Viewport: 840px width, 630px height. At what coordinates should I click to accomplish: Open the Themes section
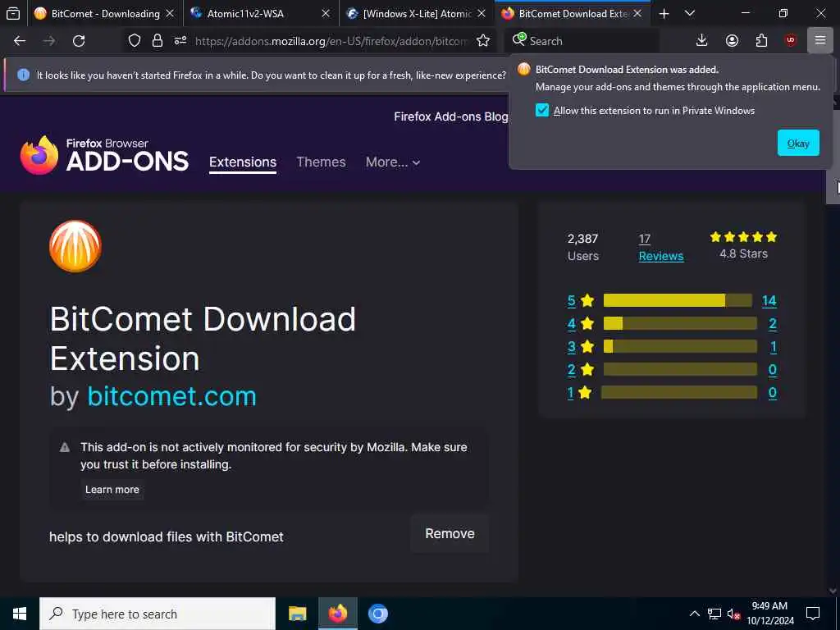321,162
